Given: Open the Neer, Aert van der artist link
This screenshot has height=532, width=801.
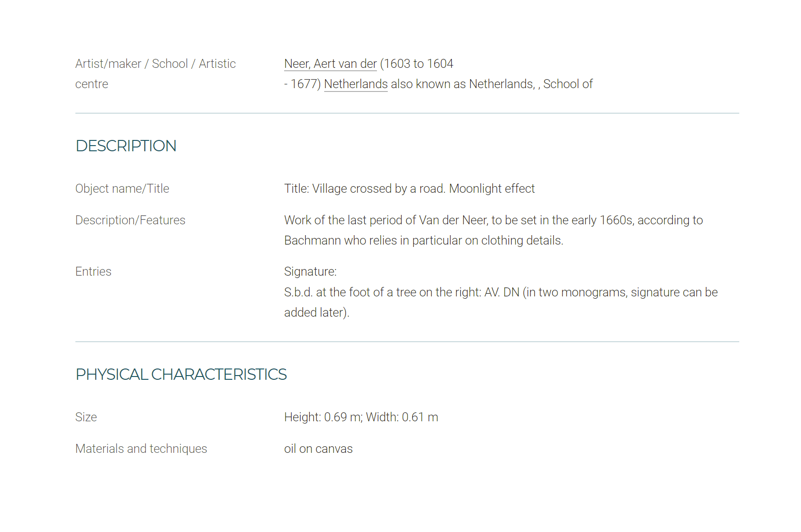Looking at the screenshot, I should pyautogui.click(x=330, y=64).
